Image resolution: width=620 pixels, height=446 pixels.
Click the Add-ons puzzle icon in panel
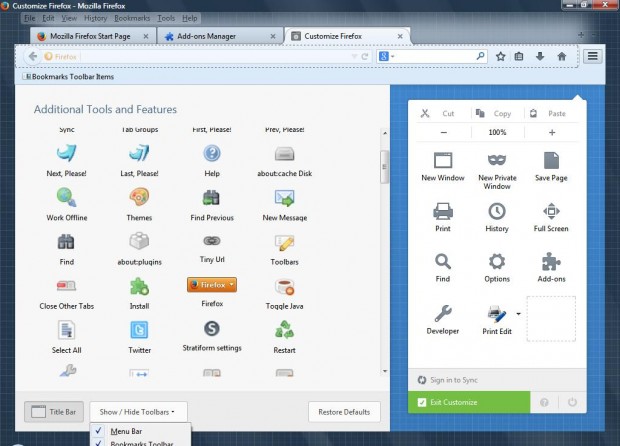pyautogui.click(x=551, y=262)
